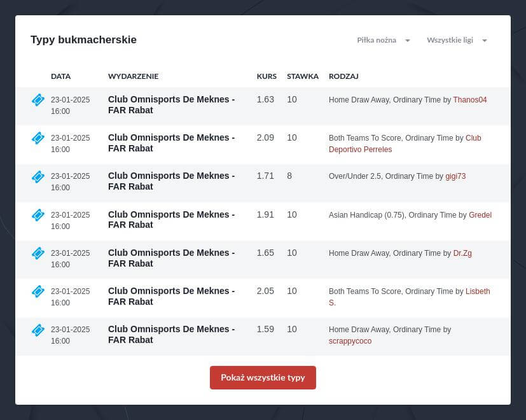Open tipster Dr.Zg's profile link
Viewport: 526px width, 420px height.
462,253
